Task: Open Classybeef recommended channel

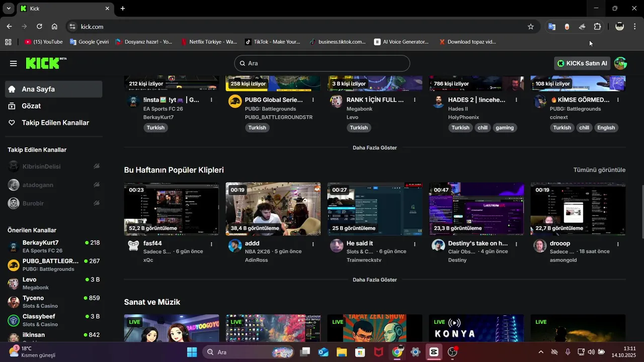Action: click(54, 320)
